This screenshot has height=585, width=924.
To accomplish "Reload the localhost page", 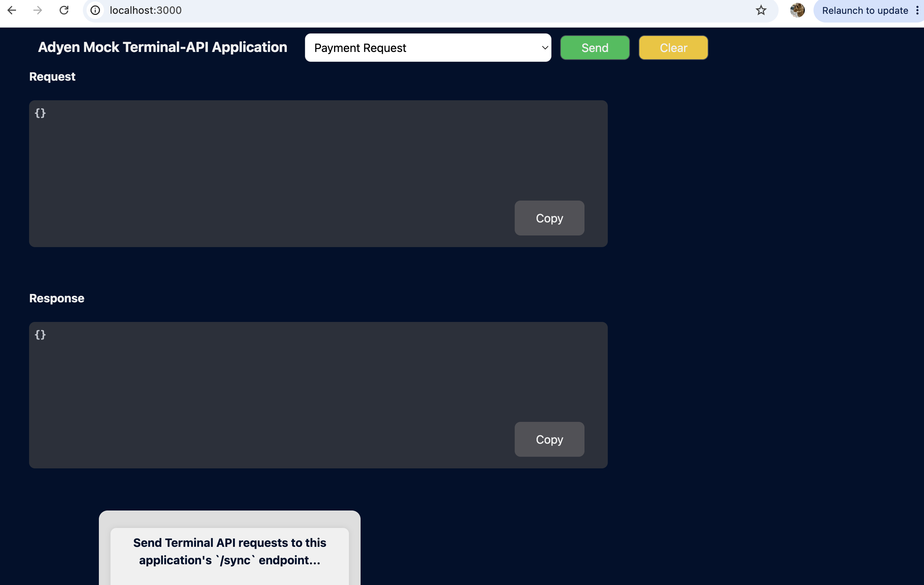I will 64,11.
